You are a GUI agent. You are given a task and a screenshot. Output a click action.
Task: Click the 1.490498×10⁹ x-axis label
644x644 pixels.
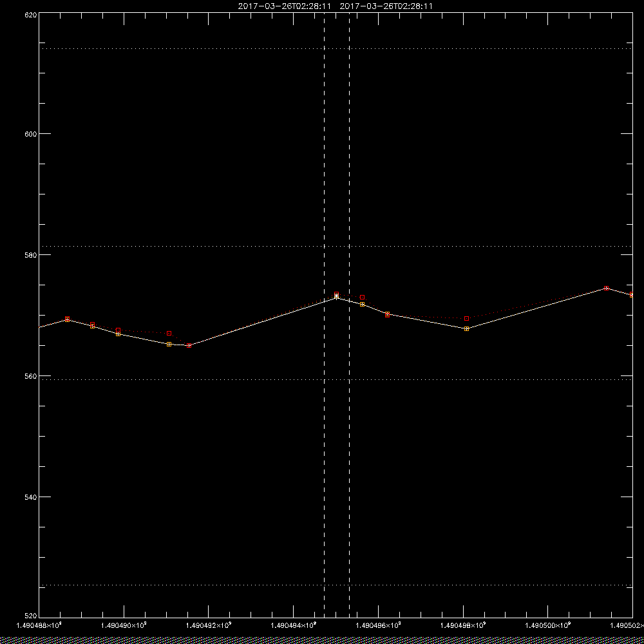463,625
